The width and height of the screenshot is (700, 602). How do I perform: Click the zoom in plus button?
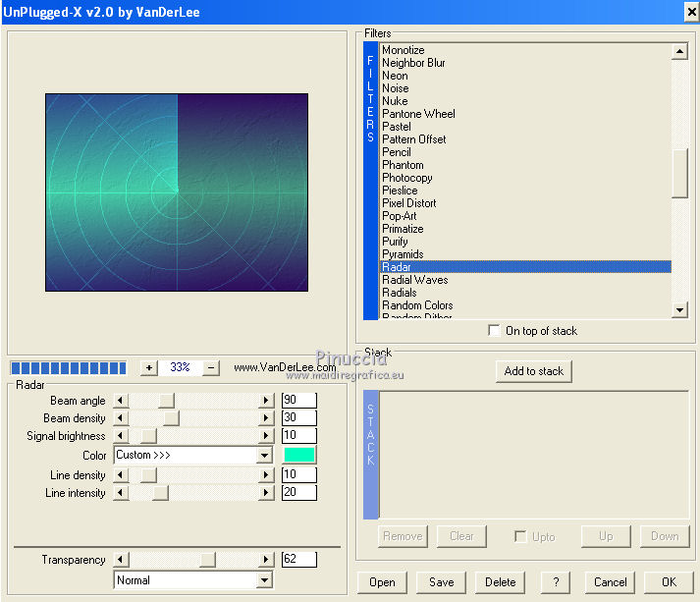(x=148, y=367)
